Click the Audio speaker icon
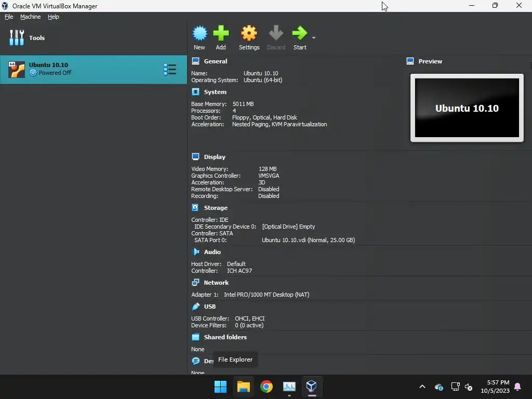The image size is (532, 399). [x=196, y=252]
